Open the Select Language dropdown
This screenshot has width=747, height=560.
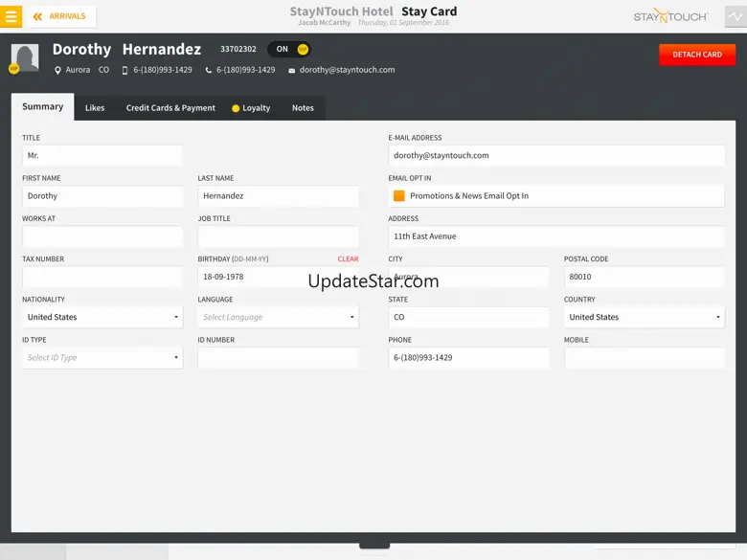coord(279,317)
